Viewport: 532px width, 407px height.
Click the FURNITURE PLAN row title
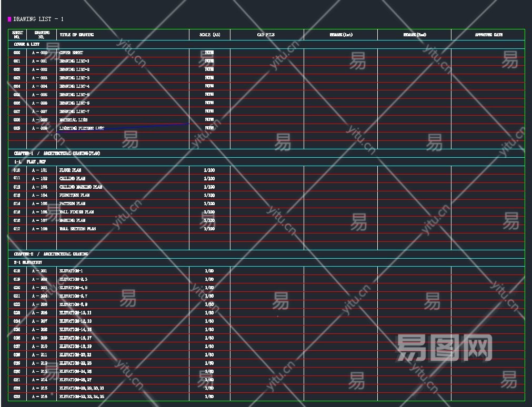pos(74,196)
